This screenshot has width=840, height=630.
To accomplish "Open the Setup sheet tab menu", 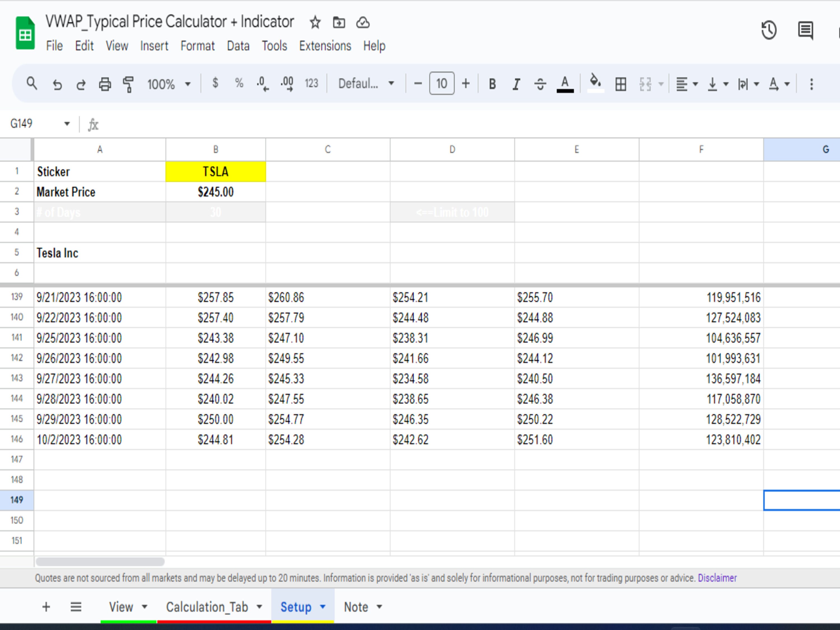I will tap(323, 606).
